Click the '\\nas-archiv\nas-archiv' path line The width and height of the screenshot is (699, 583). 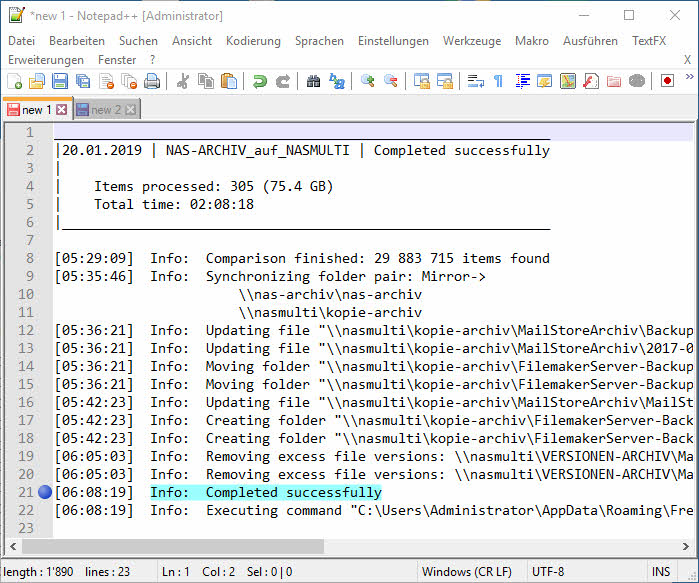pos(330,294)
